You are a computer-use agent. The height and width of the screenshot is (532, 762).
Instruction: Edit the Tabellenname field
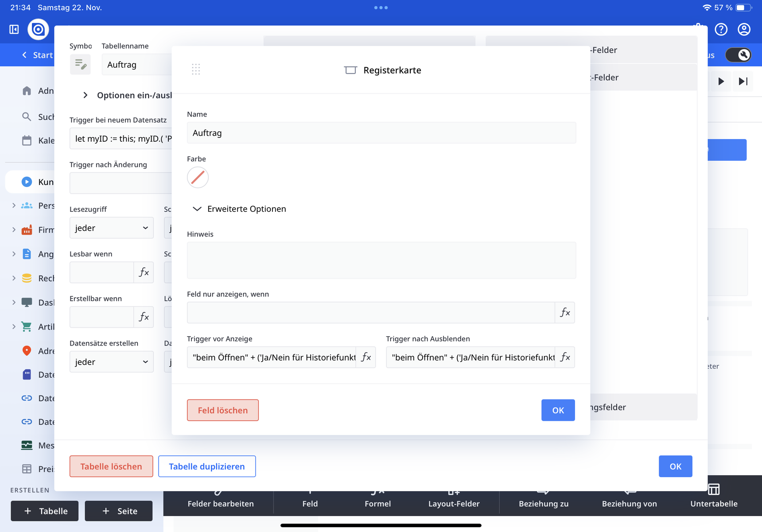click(136, 65)
